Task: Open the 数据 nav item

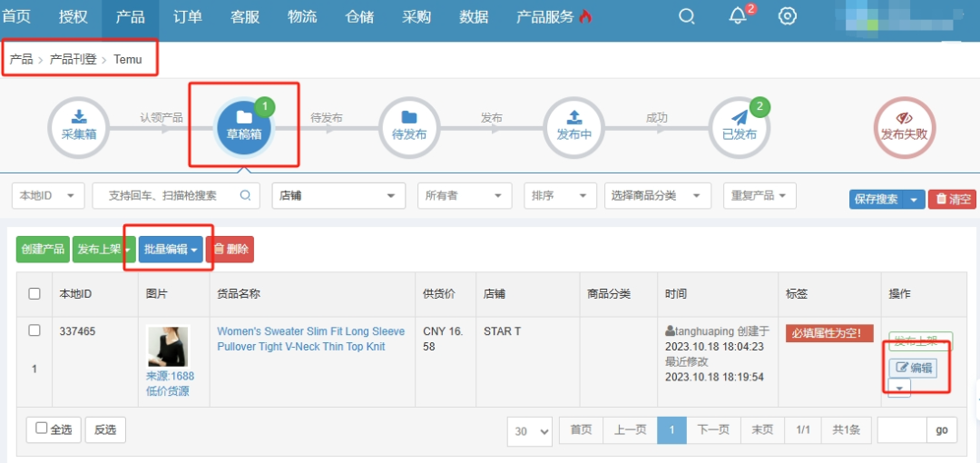Action: [474, 17]
